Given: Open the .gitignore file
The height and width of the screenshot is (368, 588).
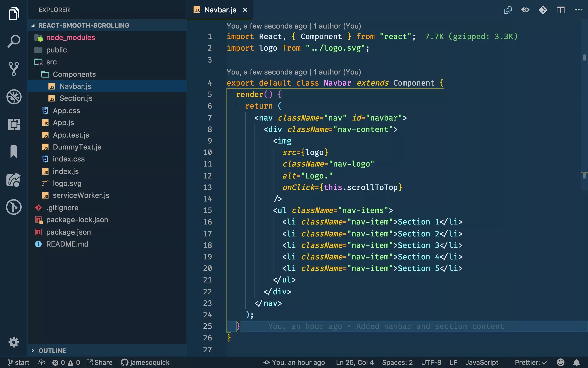Looking at the screenshot, I should [107, 208].
